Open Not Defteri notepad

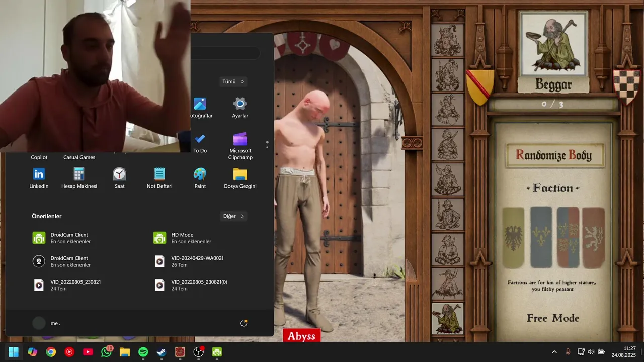pyautogui.click(x=159, y=178)
